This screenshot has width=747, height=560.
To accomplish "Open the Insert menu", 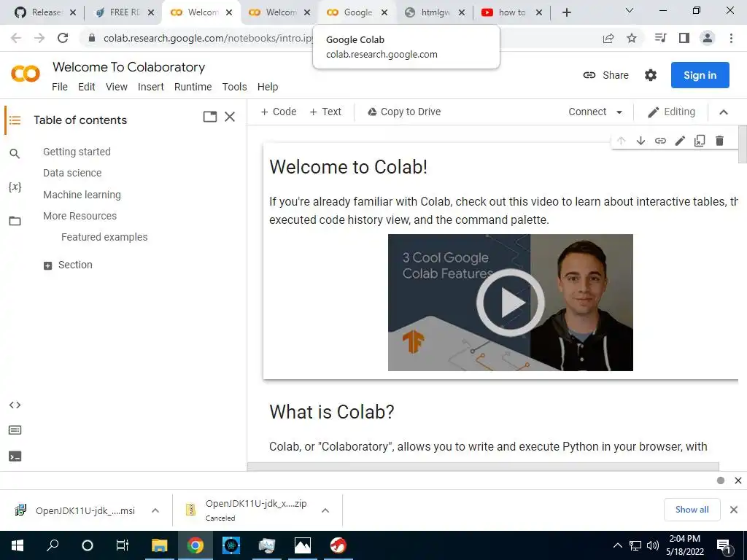I will (x=150, y=87).
